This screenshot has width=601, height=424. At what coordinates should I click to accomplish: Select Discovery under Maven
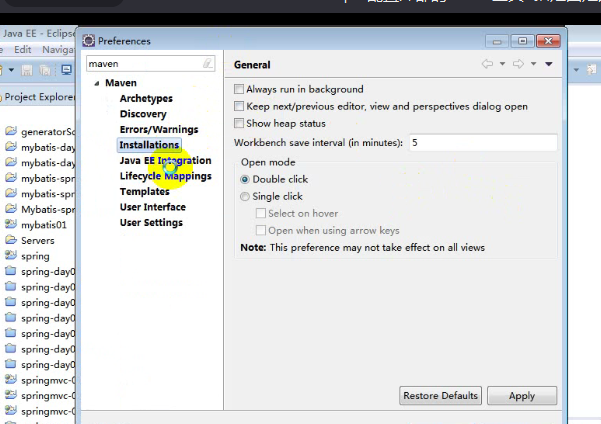pyautogui.click(x=143, y=114)
